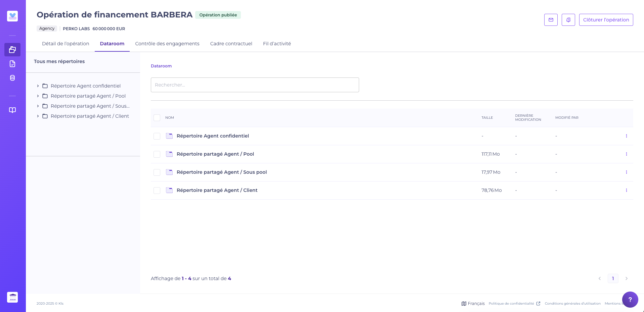Viewport: 644px width, 312px height.
Task: Open options menu for Agent / Client row
Action: click(x=626, y=190)
